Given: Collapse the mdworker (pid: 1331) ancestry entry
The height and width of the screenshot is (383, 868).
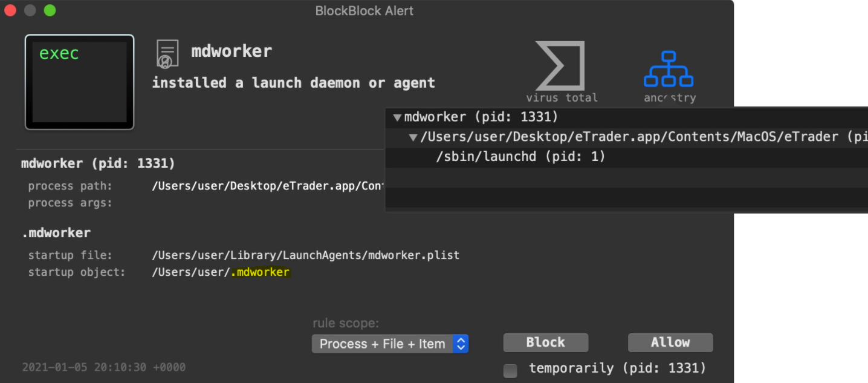Looking at the screenshot, I should point(398,117).
